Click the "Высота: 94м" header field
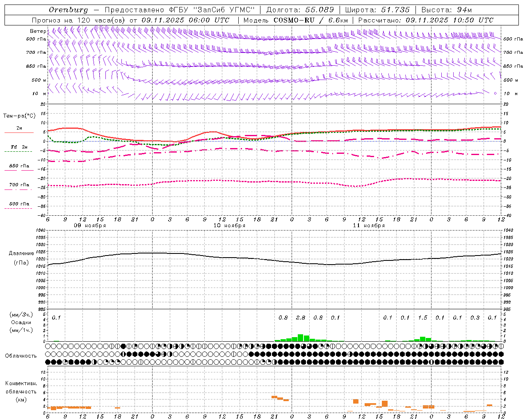525x420 pixels. (447, 10)
